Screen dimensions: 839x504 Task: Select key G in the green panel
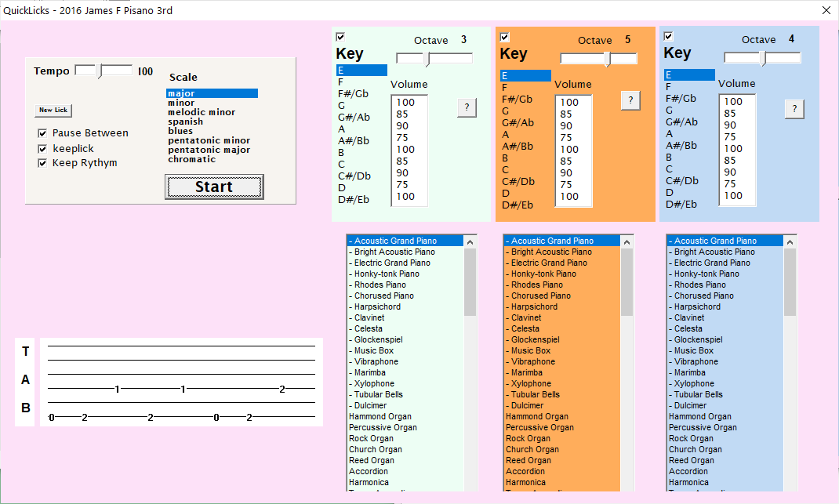(x=361, y=105)
